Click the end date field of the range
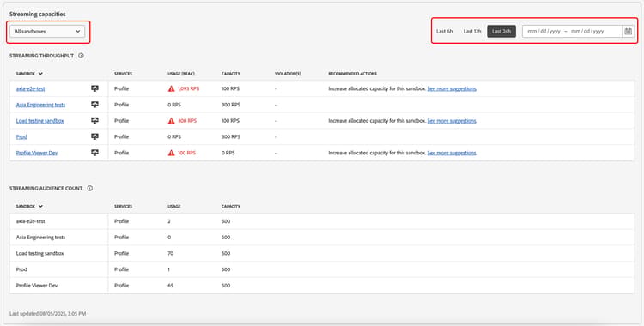This screenshot has height=326, width=644. tap(587, 31)
